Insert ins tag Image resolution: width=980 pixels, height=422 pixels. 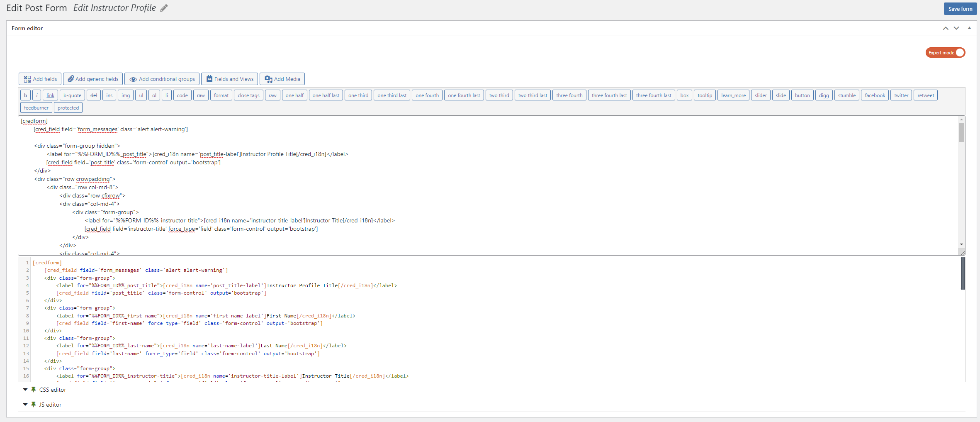[109, 95]
